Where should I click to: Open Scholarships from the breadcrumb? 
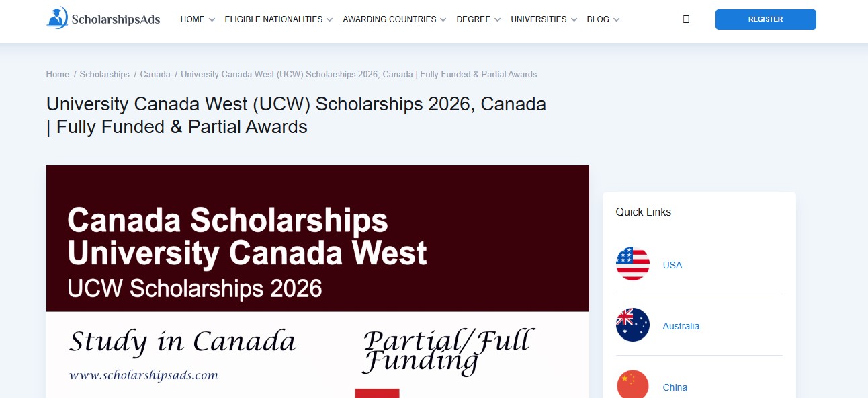pos(105,74)
